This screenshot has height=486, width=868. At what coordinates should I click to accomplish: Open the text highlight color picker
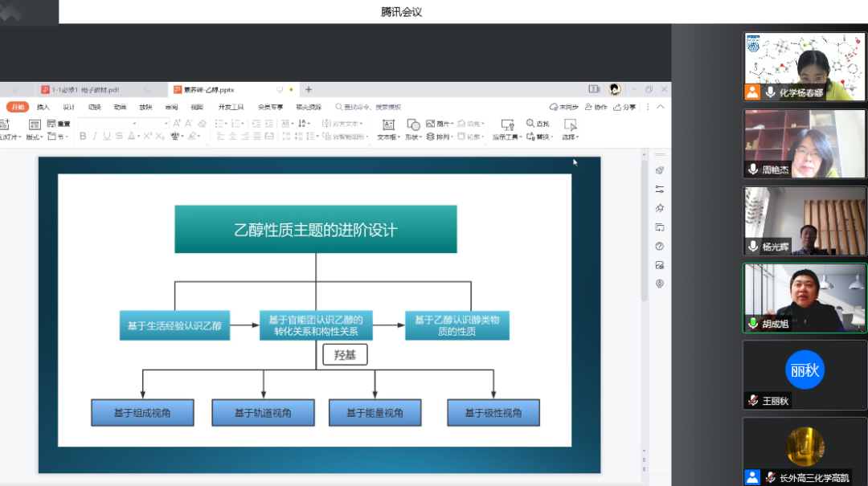pos(193,137)
